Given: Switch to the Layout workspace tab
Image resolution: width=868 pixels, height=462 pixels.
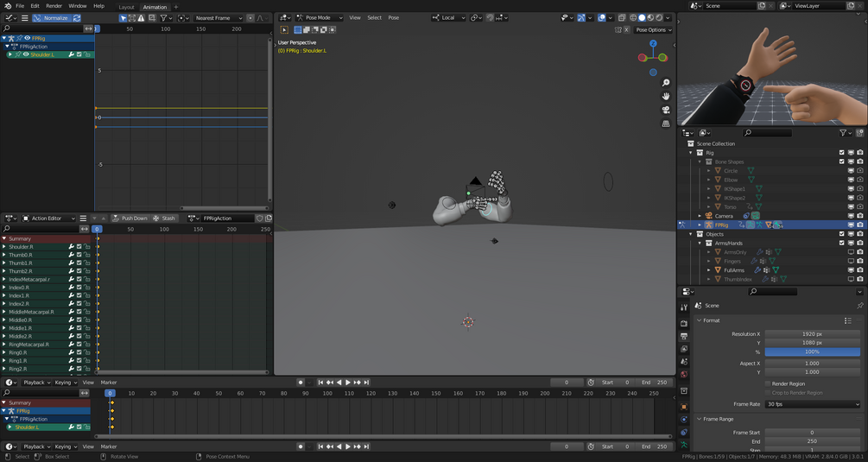Looking at the screenshot, I should [126, 7].
